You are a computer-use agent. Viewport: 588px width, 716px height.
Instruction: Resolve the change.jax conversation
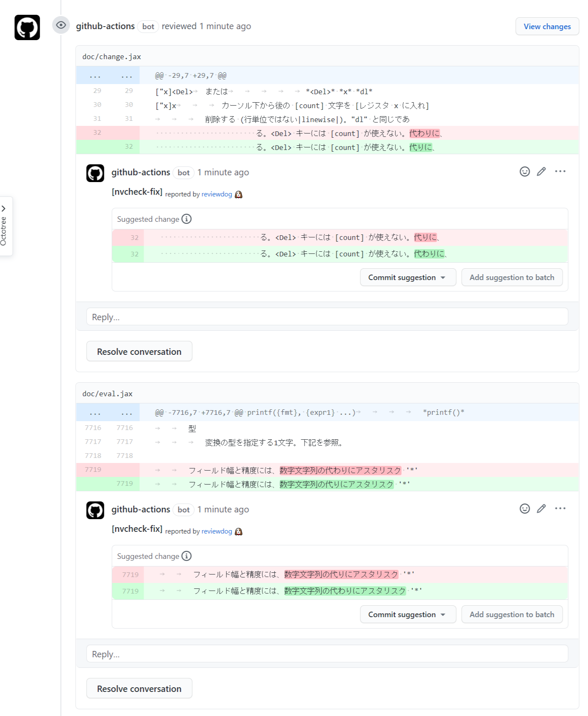point(139,351)
